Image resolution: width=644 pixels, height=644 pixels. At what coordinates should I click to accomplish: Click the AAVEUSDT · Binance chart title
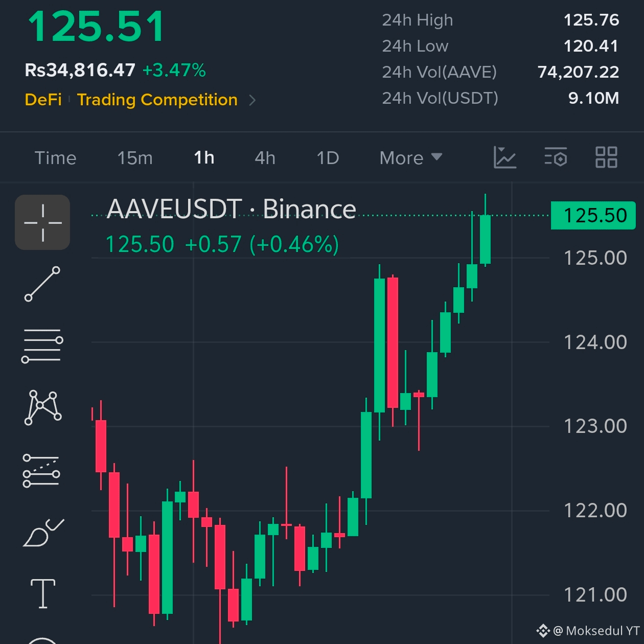[x=232, y=209]
